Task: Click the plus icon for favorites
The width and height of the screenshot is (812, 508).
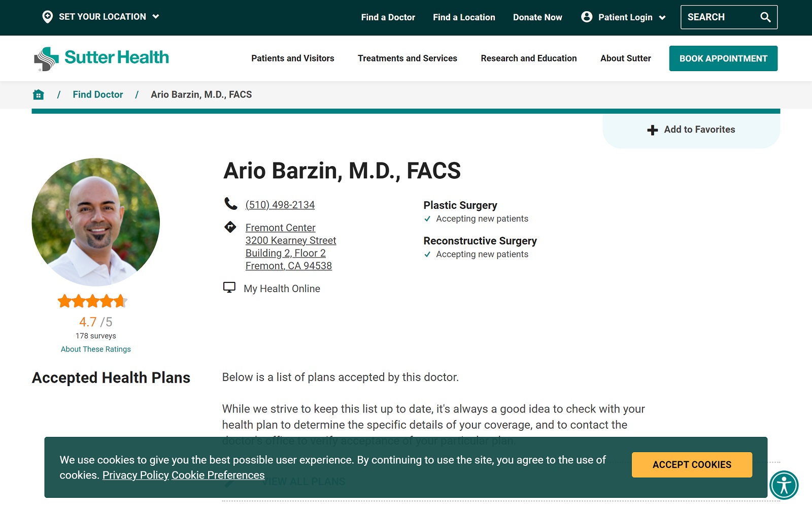Action: click(653, 130)
